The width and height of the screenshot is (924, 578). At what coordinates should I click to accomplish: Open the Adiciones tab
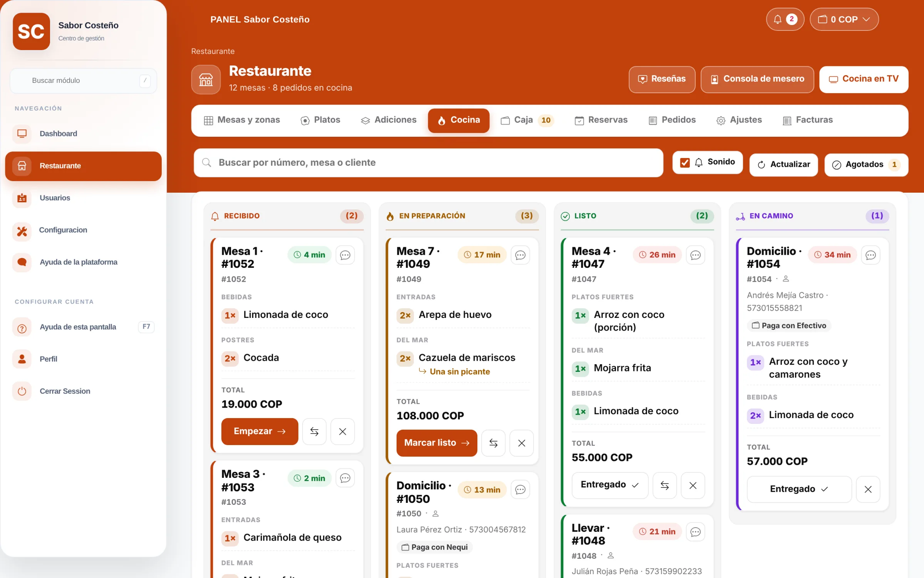click(388, 120)
